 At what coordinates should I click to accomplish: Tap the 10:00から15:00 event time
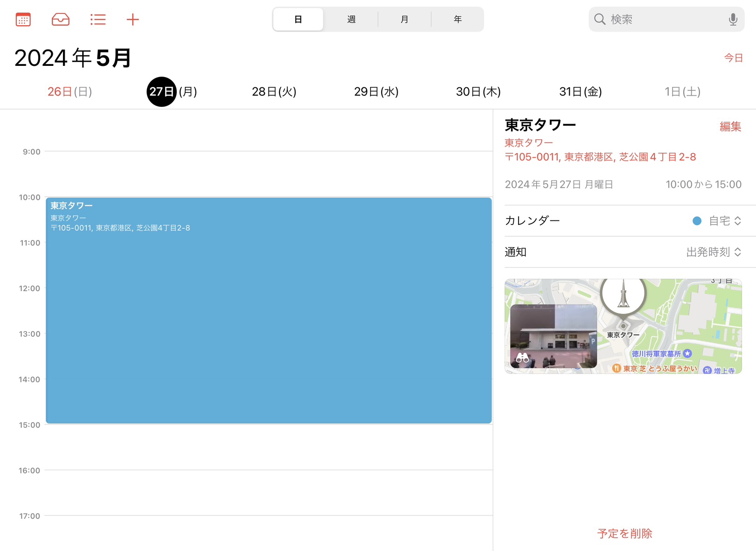click(703, 184)
